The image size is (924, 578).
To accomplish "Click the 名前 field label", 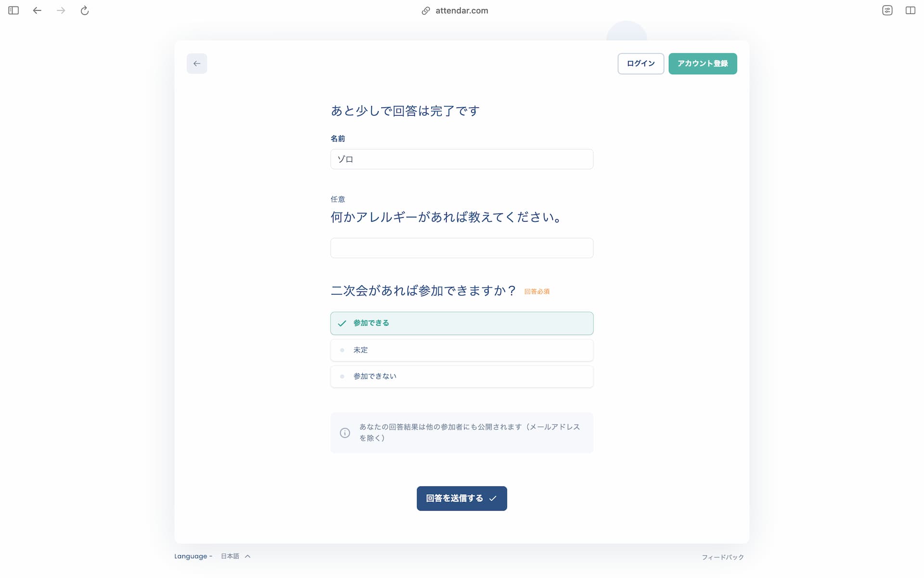I will pyautogui.click(x=338, y=139).
